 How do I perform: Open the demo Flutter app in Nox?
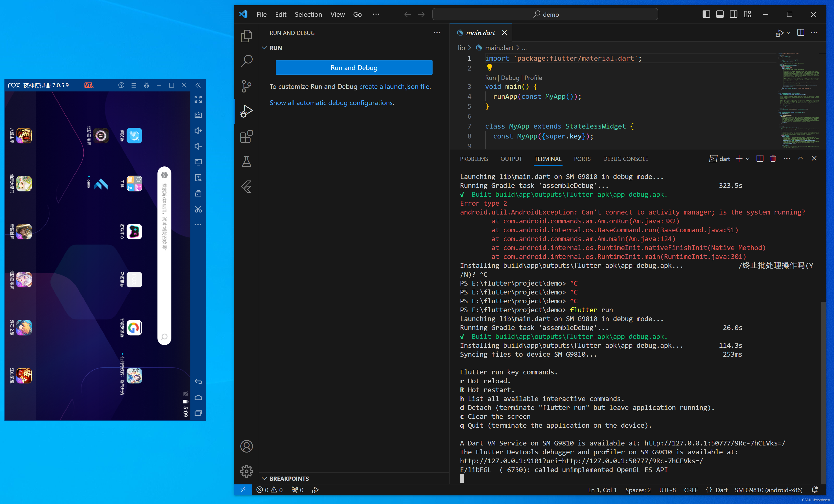100,184
